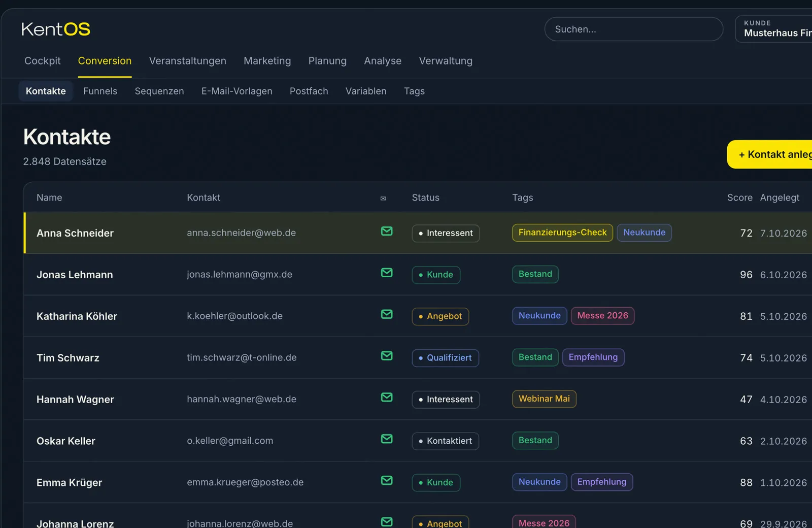Click the mail icon in Hannah Wagner's row
The image size is (812, 528).
coord(387,398)
